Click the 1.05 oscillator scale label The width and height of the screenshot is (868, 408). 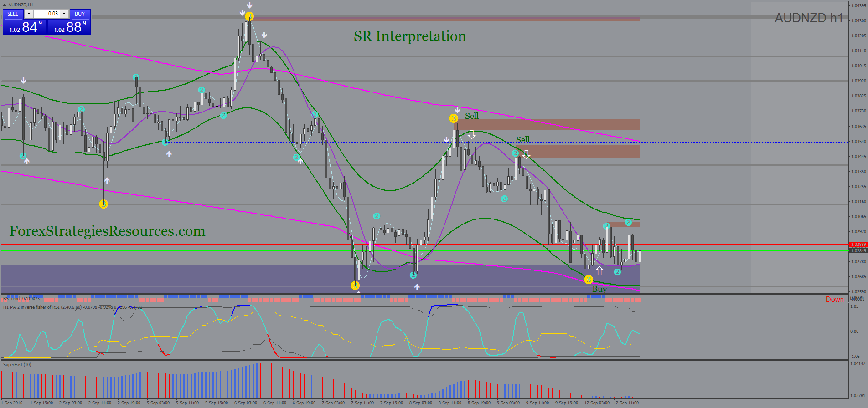tap(855, 306)
